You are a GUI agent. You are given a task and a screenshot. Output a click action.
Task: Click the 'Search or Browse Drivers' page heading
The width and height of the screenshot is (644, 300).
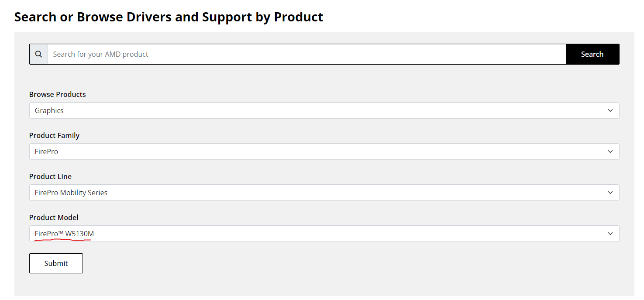[169, 17]
